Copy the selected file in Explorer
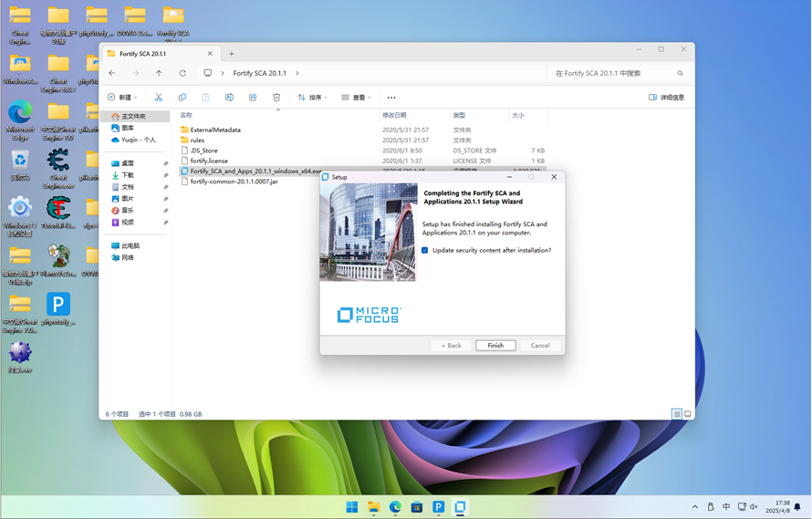Viewport: 812px width, 519px height. [x=182, y=98]
